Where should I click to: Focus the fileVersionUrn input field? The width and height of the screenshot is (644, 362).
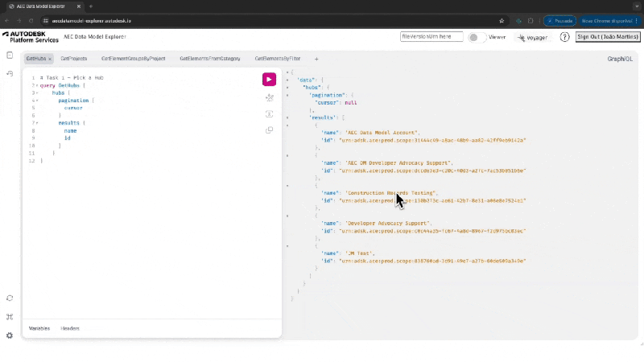click(431, 36)
